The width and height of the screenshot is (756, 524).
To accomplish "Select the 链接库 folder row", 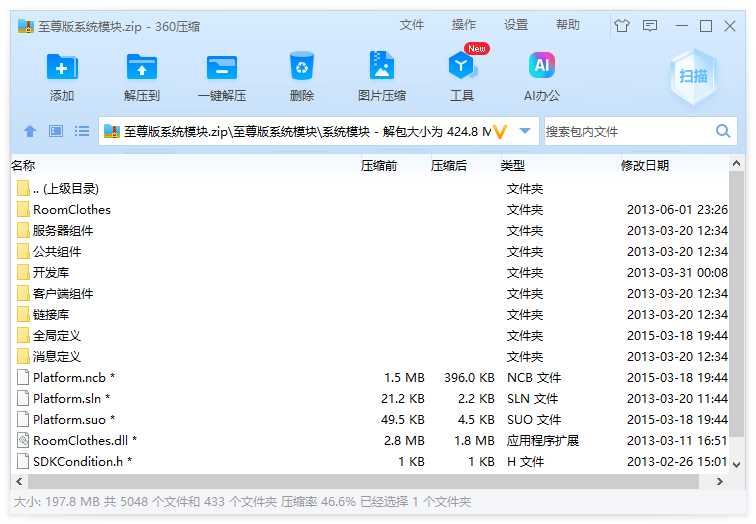I will [370, 314].
